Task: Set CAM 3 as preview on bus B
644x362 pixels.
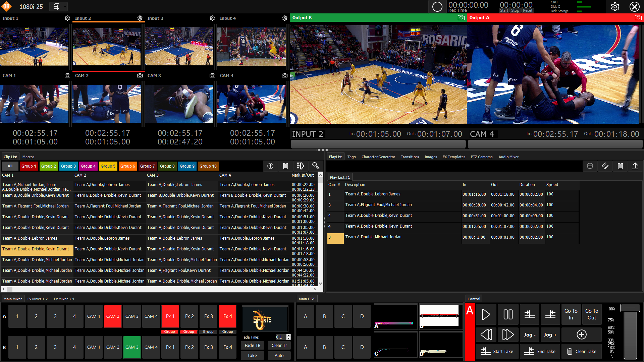Action: coord(132,347)
